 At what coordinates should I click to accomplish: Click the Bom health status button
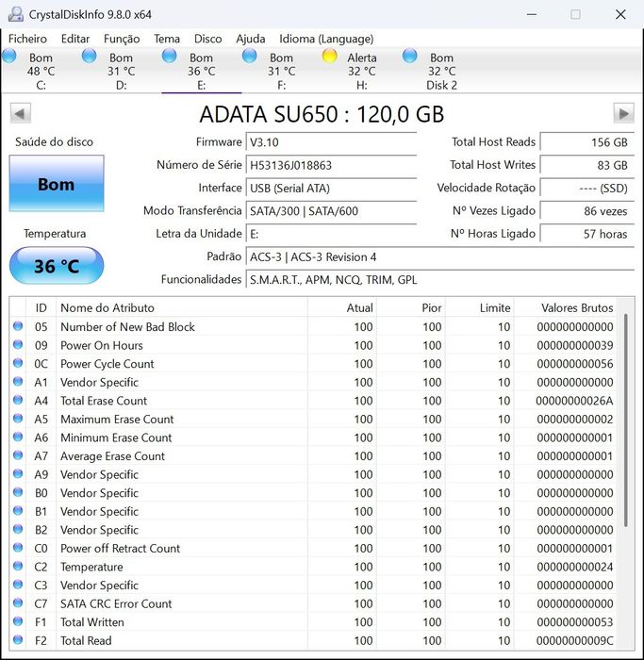[57, 184]
